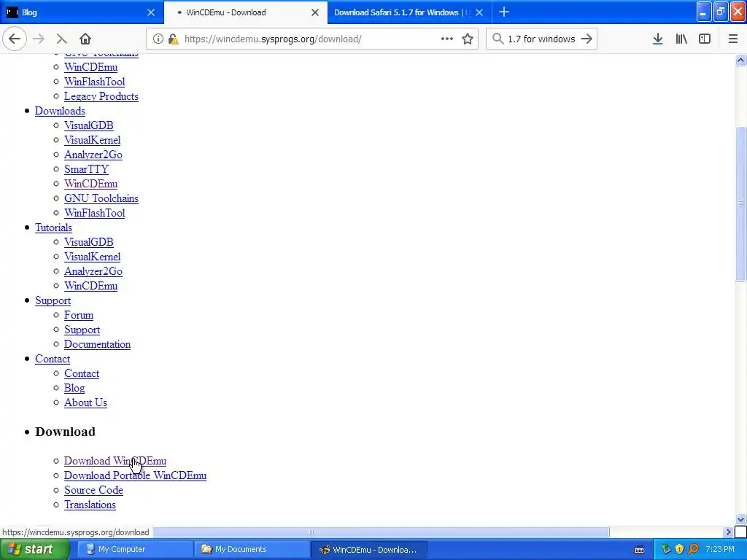Open the SmarTTY link
The height and width of the screenshot is (560, 747).
coord(86,169)
